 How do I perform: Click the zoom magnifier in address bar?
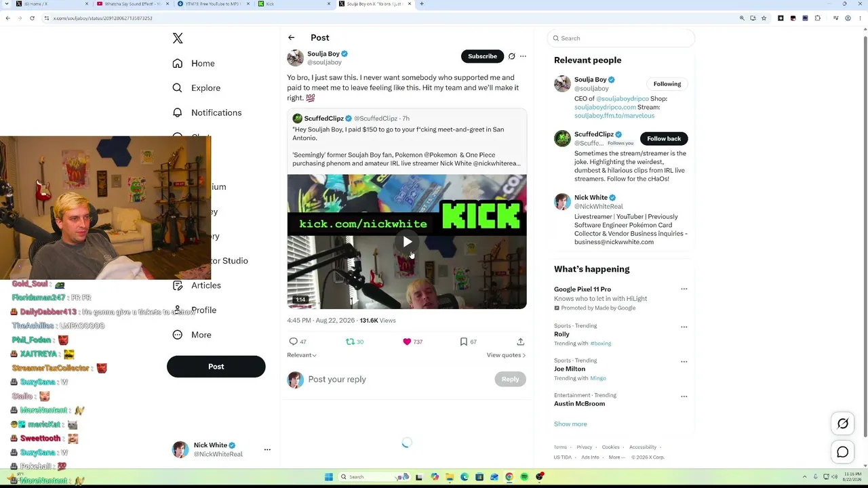742,18
